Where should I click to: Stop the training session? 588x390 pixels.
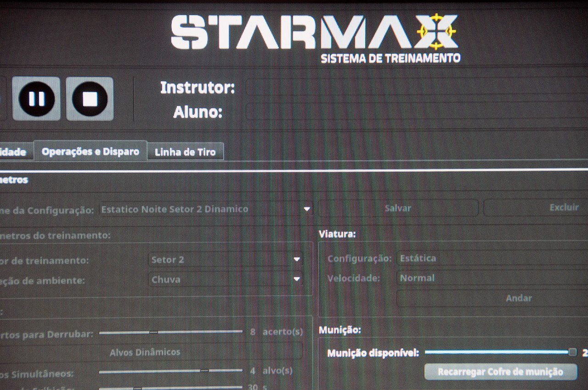90,99
